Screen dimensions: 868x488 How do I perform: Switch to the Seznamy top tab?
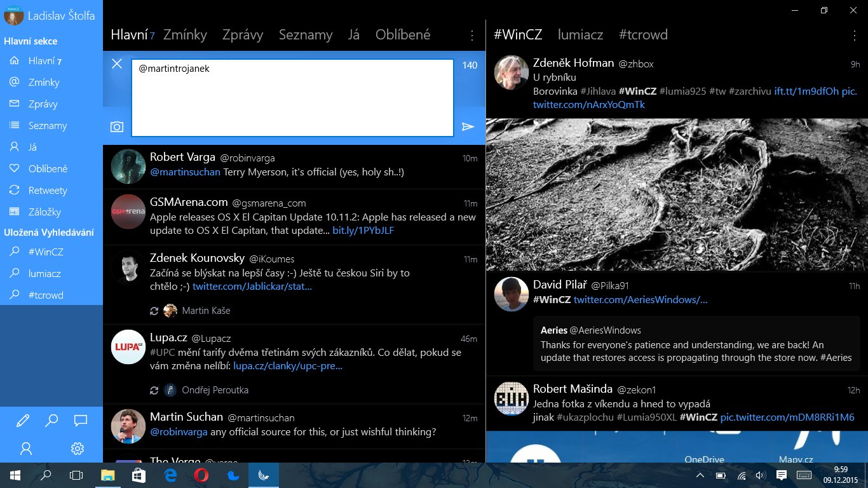(x=306, y=35)
